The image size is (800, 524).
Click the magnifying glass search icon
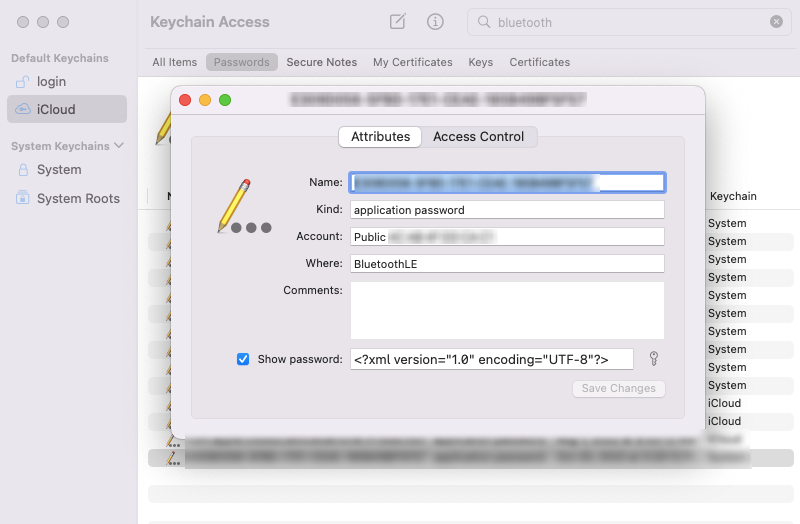tap(483, 21)
